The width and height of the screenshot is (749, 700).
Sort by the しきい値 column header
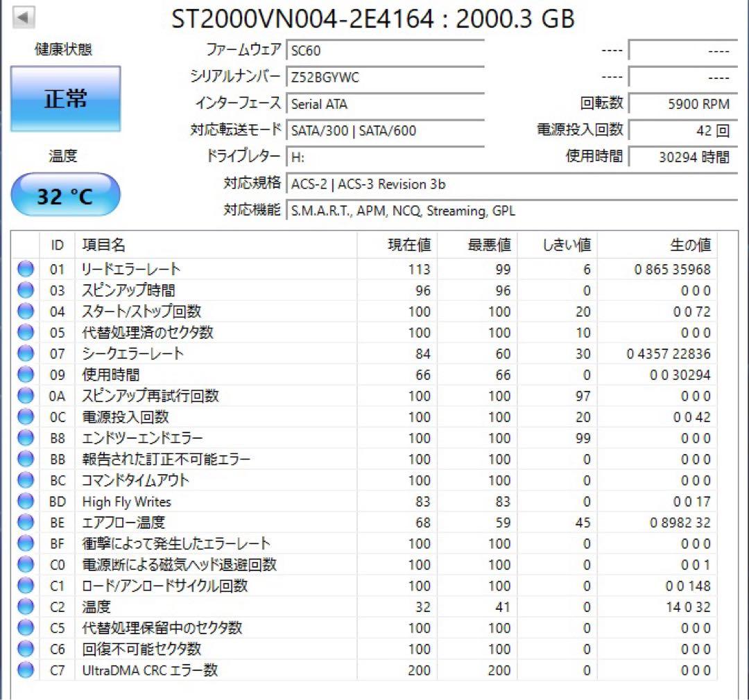[558, 245]
